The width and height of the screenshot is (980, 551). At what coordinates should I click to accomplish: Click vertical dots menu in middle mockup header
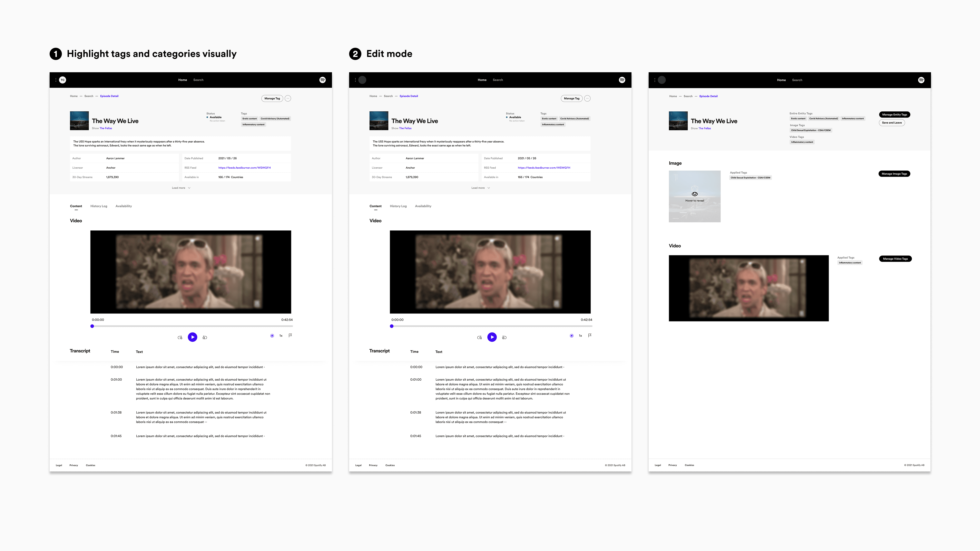click(x=355, y=80)
